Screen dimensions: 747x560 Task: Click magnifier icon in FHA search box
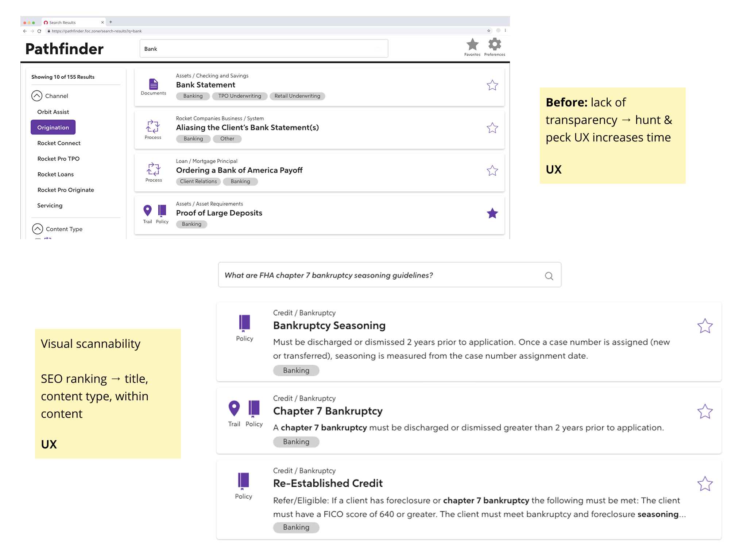click(x=549, y=276)
